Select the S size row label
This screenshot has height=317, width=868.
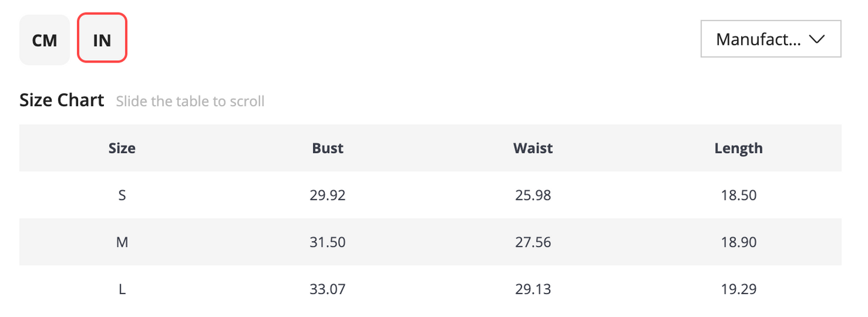pos(122,195)
